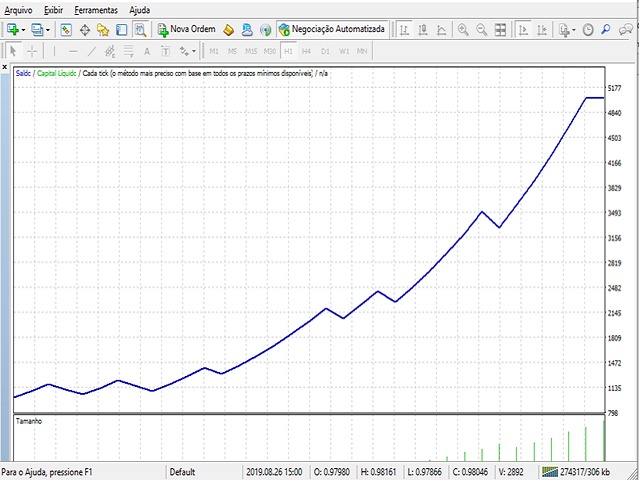Screen dimensions: 640x480
Task: Click the V: 2892 volume status
Action: click(x=511, y=472)
